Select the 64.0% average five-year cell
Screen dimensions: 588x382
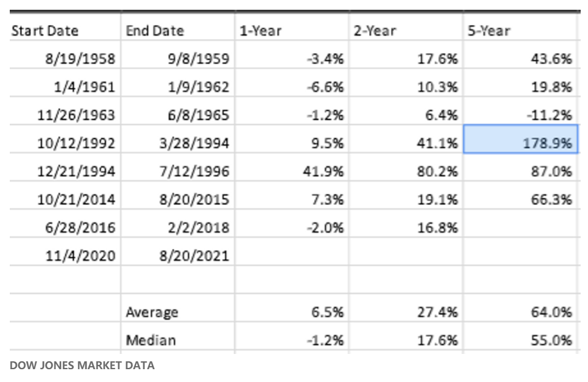[x=551, y=312]
